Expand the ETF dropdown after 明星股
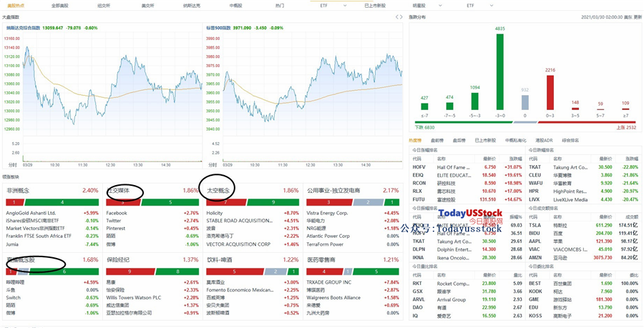Image resolution: width=644 pixels, height=328 pixels. tap(491, 6)
